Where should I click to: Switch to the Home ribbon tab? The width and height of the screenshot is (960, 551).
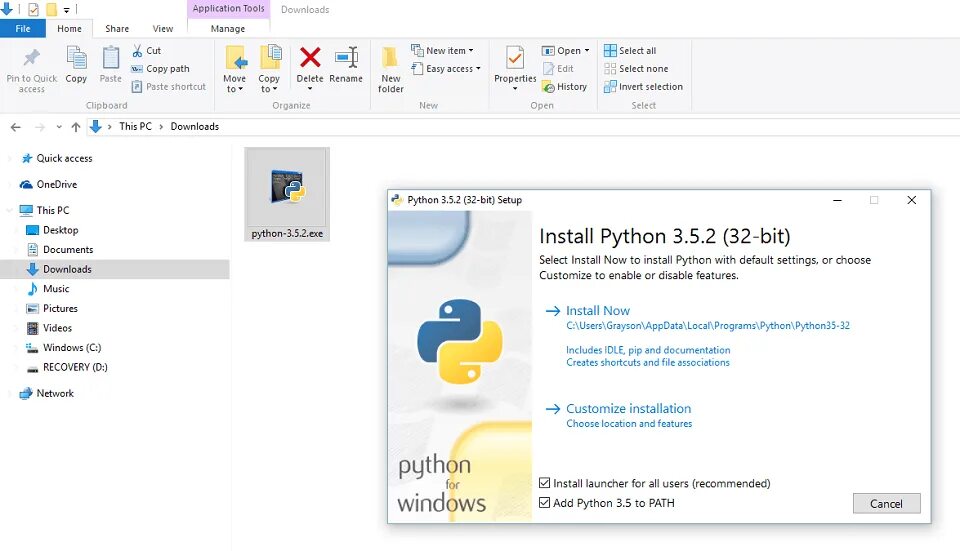[x=69, y=29]
